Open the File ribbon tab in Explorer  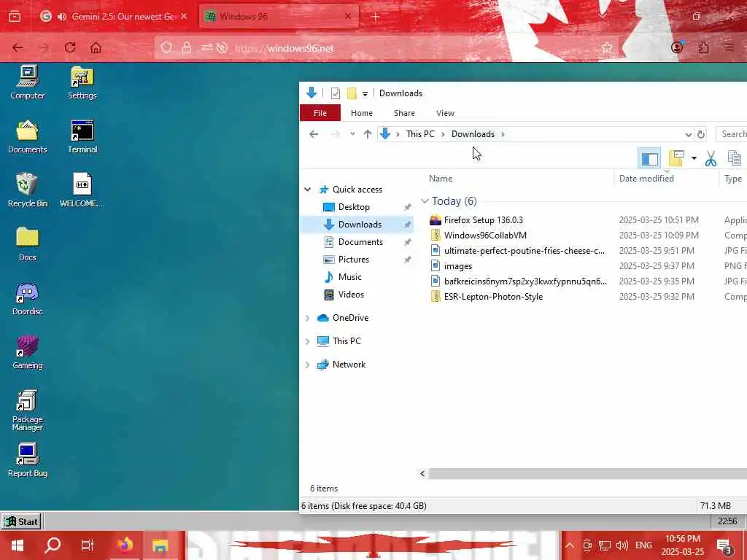point(320,113)
